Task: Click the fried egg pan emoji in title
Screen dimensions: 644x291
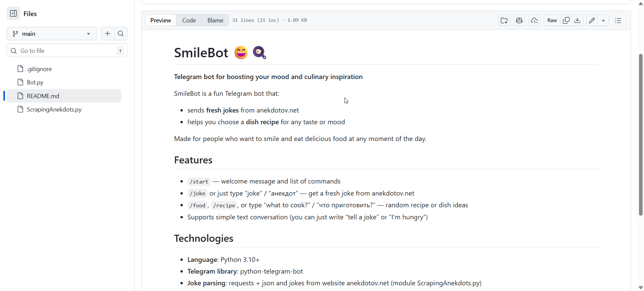Action: (x=260, y=53)
